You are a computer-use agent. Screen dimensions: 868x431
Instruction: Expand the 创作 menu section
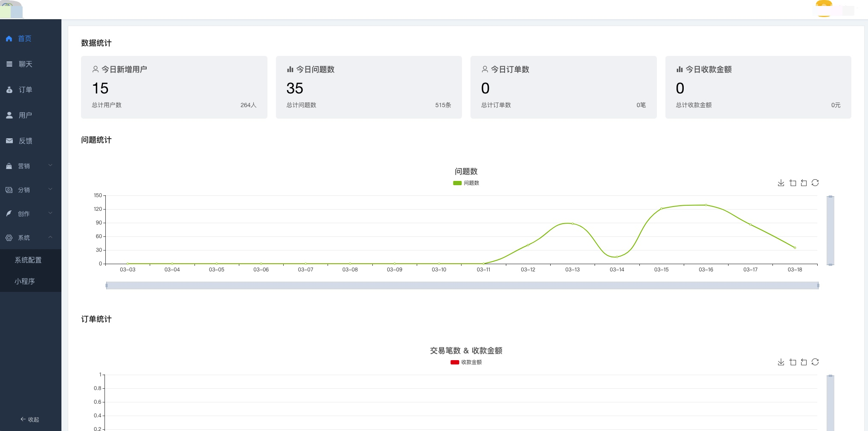(31, 214)
